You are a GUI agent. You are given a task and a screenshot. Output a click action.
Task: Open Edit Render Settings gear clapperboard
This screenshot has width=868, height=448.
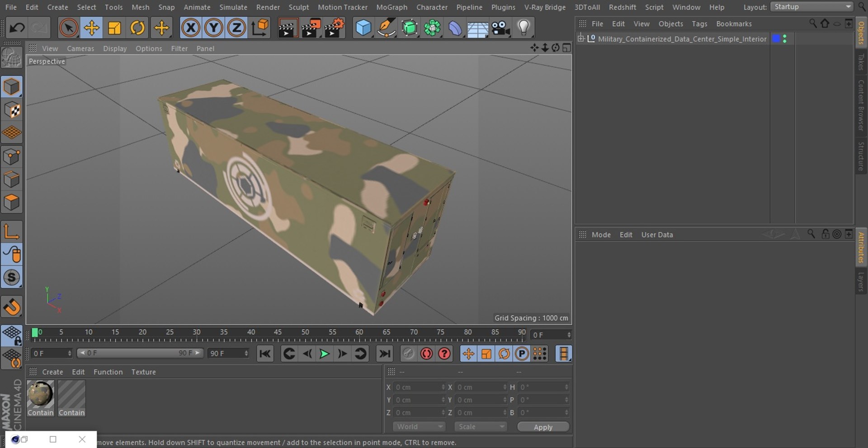[x=335, y=28]
